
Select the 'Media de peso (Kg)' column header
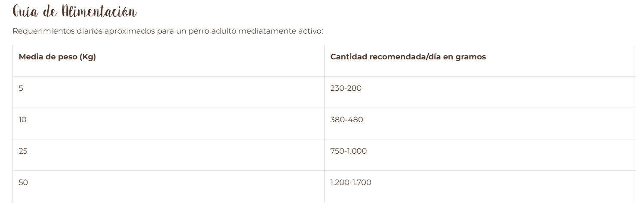coord(57,57)
